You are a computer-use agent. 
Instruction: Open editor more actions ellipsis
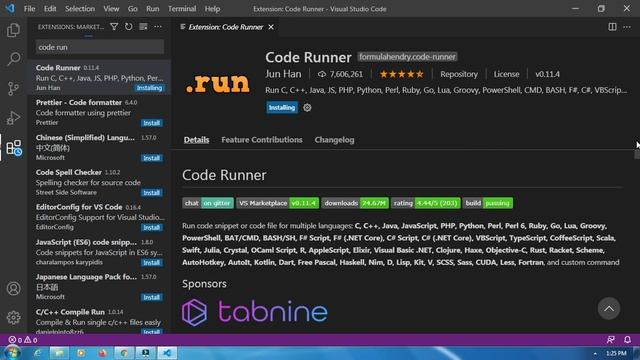627,27
